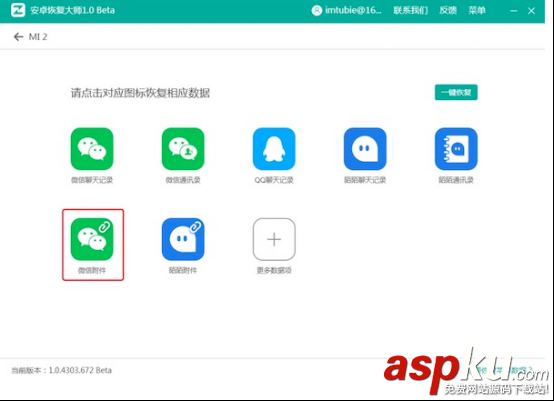Click the MI 2 device name
The width and height of the screenshot is (554, 401).
point(38,37)
